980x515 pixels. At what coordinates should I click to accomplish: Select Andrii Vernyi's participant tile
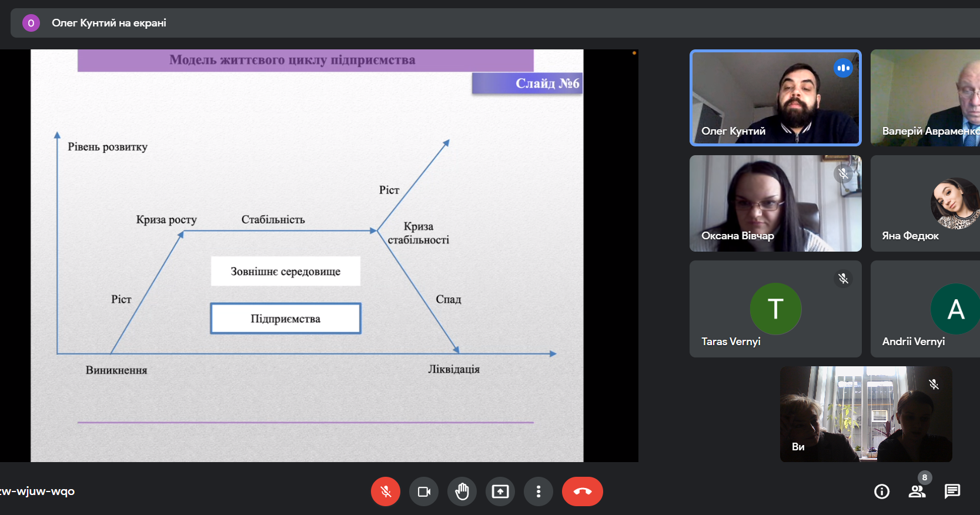(x=925, y=309)
